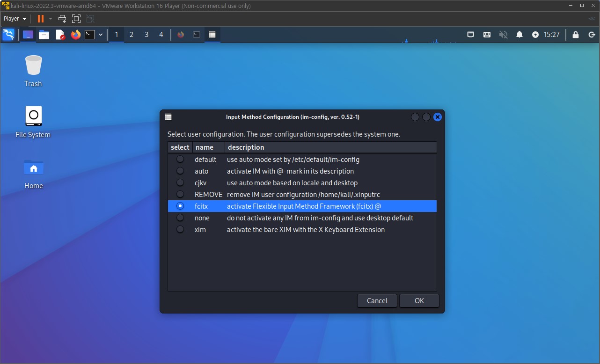
Task: Pause the virtual machine
Action: point(41,19)
